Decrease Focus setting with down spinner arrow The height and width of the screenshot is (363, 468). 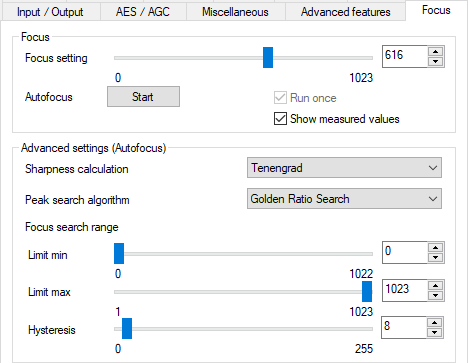(435, 61)
